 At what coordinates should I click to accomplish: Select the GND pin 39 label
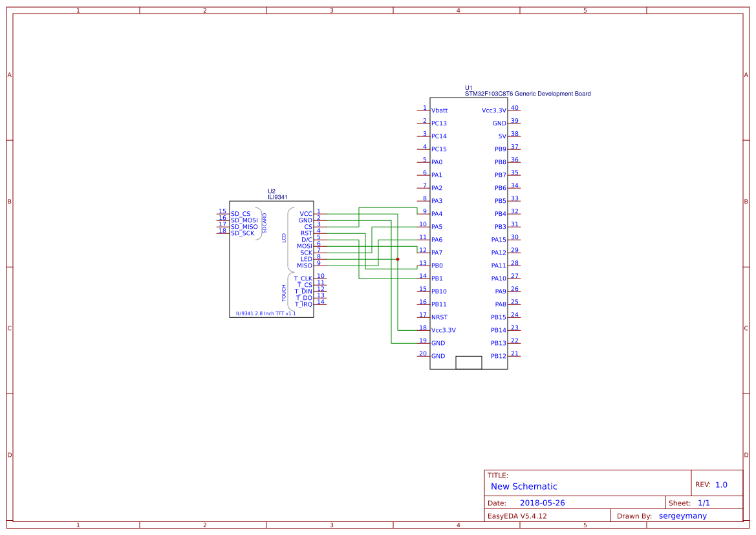(x=501, y=123)
